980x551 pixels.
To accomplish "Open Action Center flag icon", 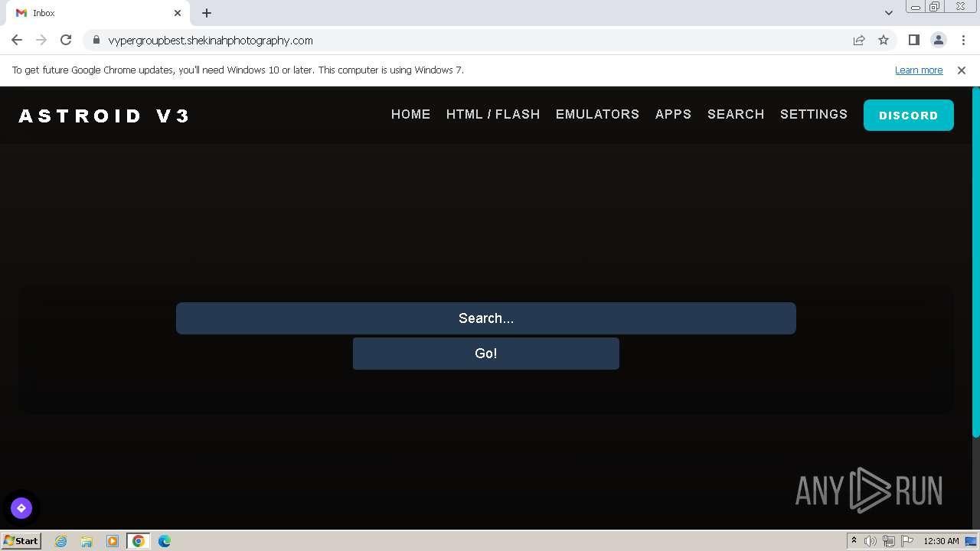I will click(x=907, y=541).
